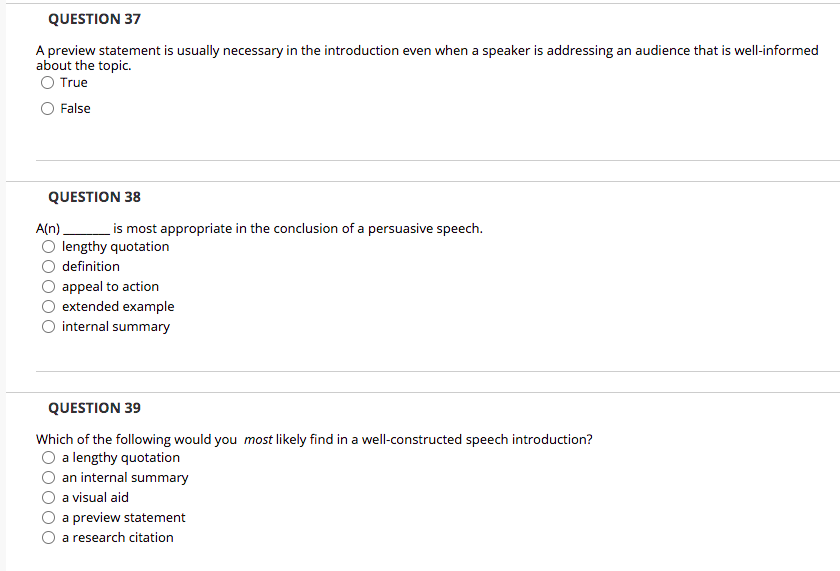Click the QUESTION 38 heading
Image resolution: width=840 pixels, height=571 pixels.
pyautogui.click(x=94, y=197)
